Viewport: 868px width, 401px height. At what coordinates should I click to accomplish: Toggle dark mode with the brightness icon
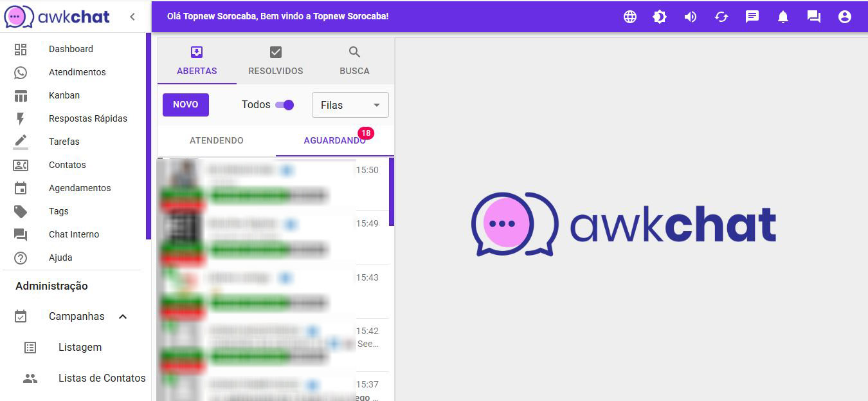pyautogui.click(x=660, y=17)
